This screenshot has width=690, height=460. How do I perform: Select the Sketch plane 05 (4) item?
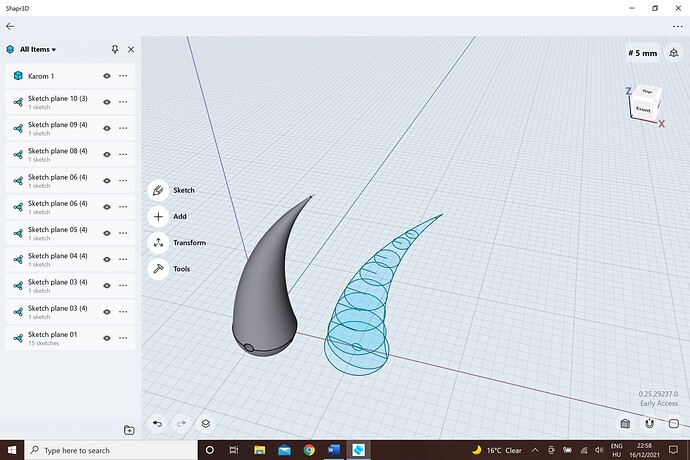click(x=70, y=233)
